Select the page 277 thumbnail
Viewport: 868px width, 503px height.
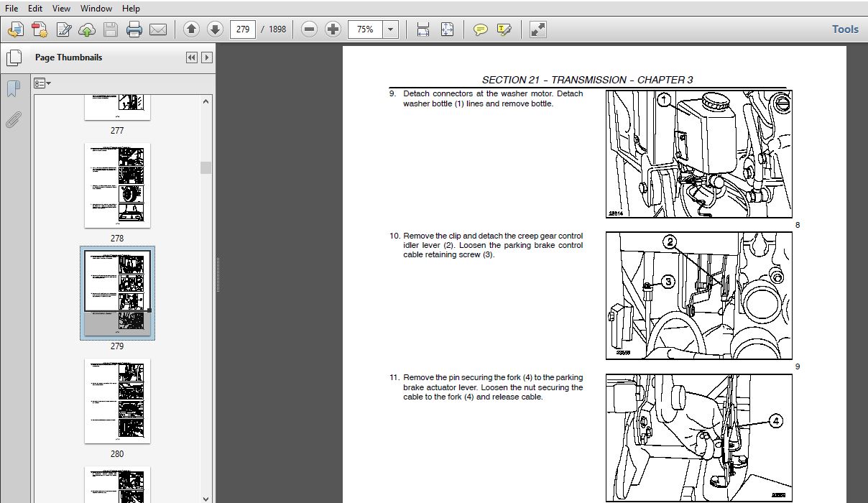click(117, 107)
